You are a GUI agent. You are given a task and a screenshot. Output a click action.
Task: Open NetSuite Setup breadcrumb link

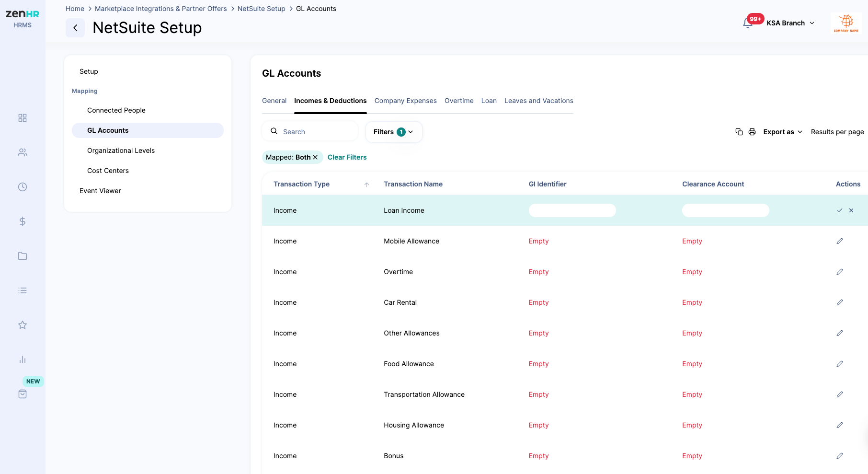point(261,9)
